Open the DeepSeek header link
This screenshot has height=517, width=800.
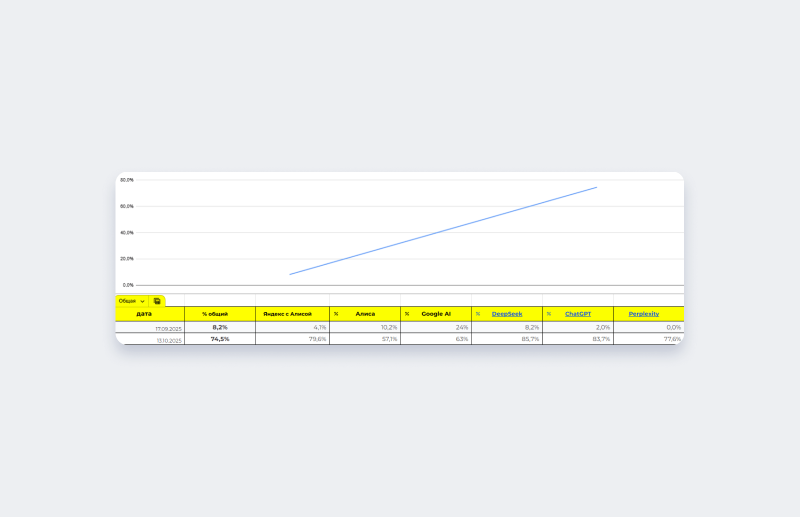[507, 314]
